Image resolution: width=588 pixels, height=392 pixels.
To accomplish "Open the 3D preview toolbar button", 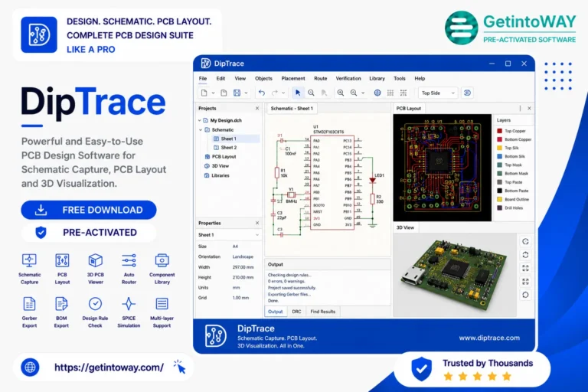I will coord(467,93).
